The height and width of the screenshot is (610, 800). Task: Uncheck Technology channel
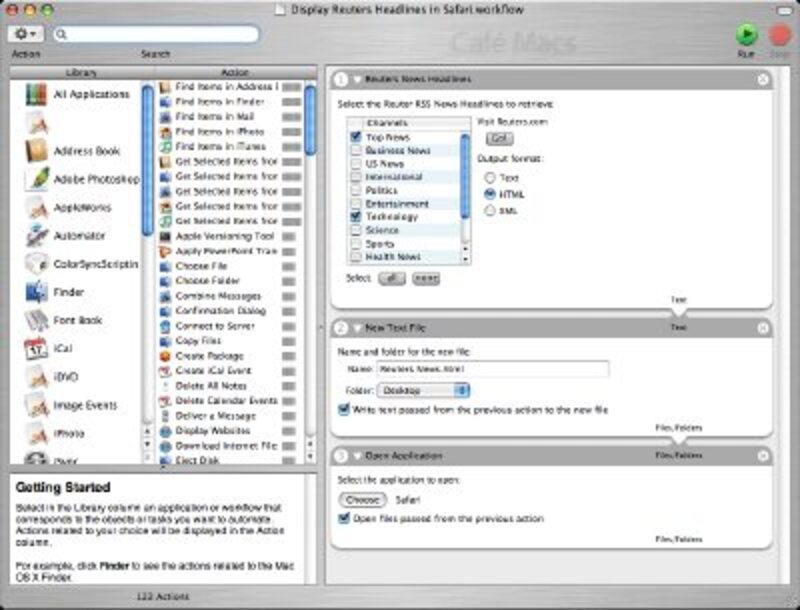(356, 217)
